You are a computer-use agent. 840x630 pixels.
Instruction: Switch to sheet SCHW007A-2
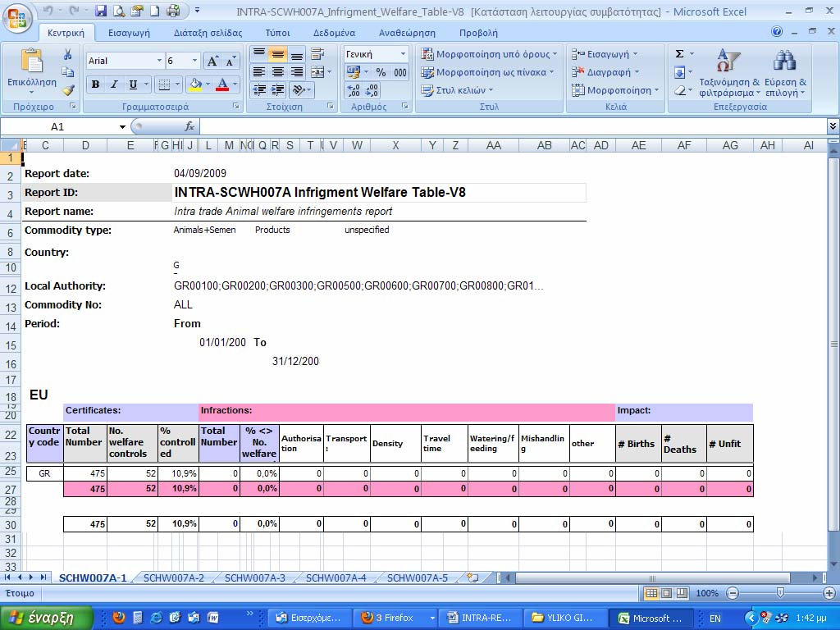174,578
